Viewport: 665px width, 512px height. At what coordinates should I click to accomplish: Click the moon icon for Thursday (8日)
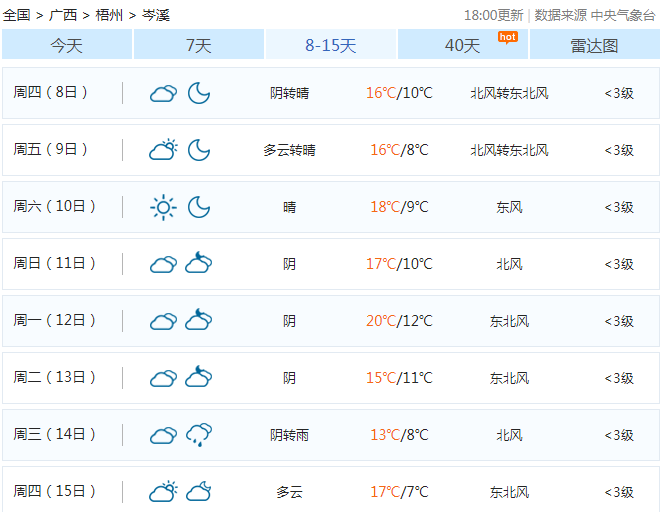[199, 93]
